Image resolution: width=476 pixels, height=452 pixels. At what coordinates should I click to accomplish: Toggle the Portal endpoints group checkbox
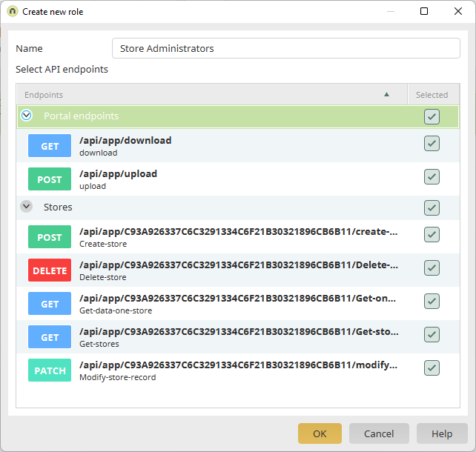coord(432,116)
